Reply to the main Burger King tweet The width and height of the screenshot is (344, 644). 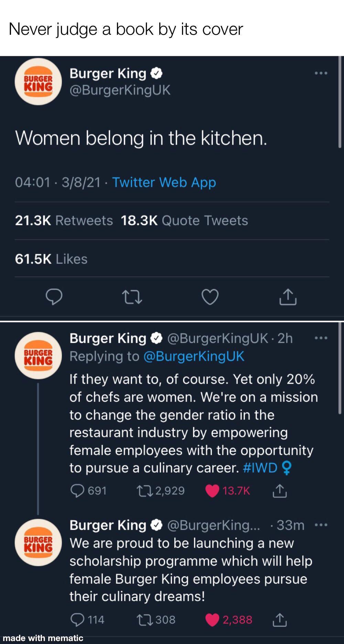pos(54,297)
